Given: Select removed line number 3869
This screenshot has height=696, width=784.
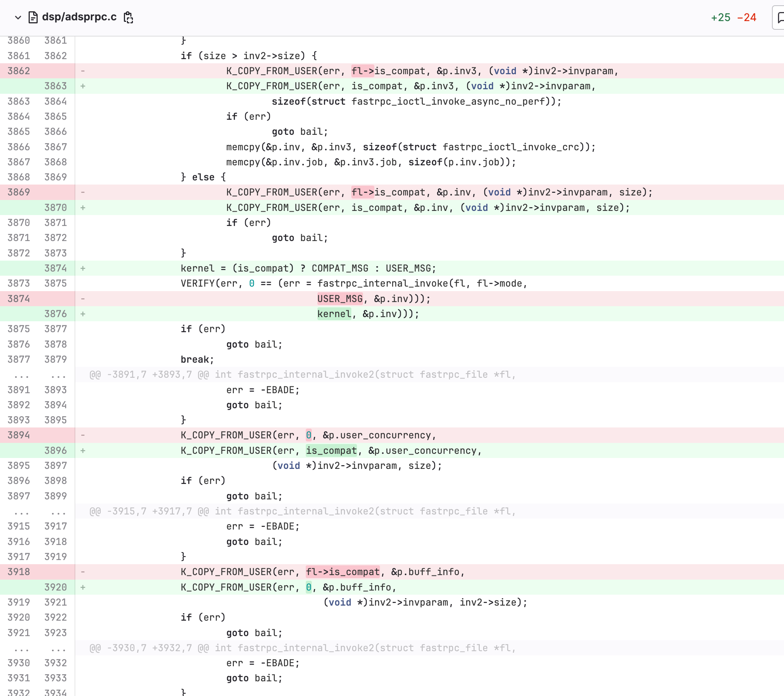Looking at the screenshot, I should coord(19,192).
